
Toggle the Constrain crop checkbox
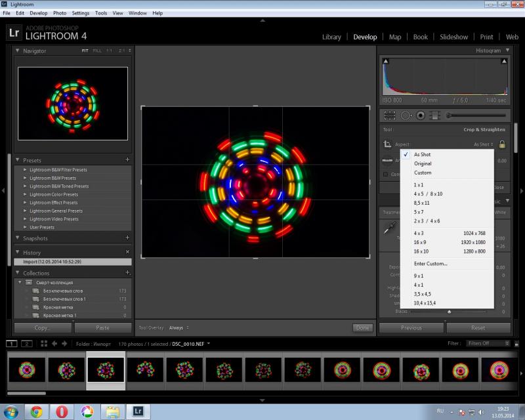click(386, 174)
